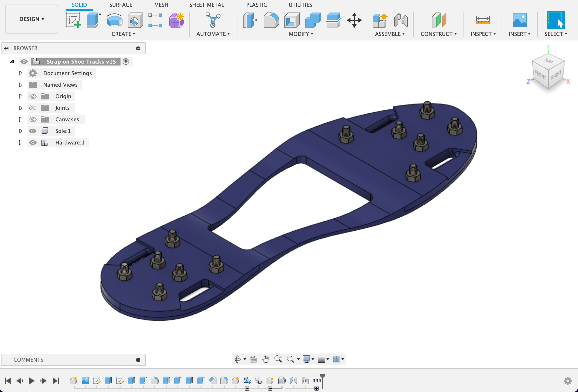
Task: Open the Measure tool under Inspect
Action: click(483, 20)
